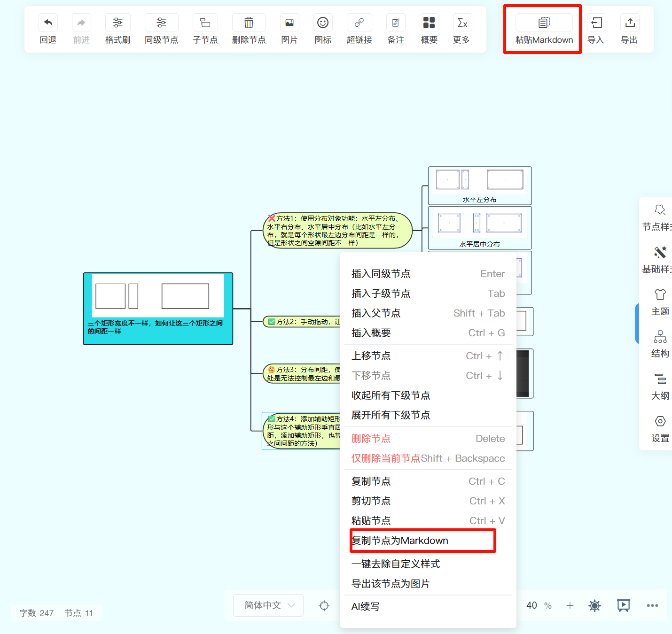The width and height of the screenshot is (672, 634).
Task: Choose 剪切节点 in context menu
Action: pyautogui.click(x=428, y=501)
